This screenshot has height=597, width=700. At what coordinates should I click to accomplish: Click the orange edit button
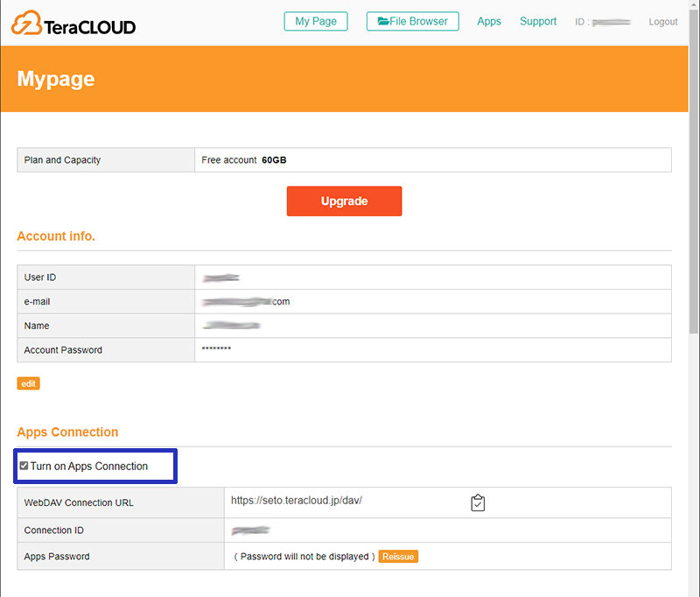[x=29, y=383]
